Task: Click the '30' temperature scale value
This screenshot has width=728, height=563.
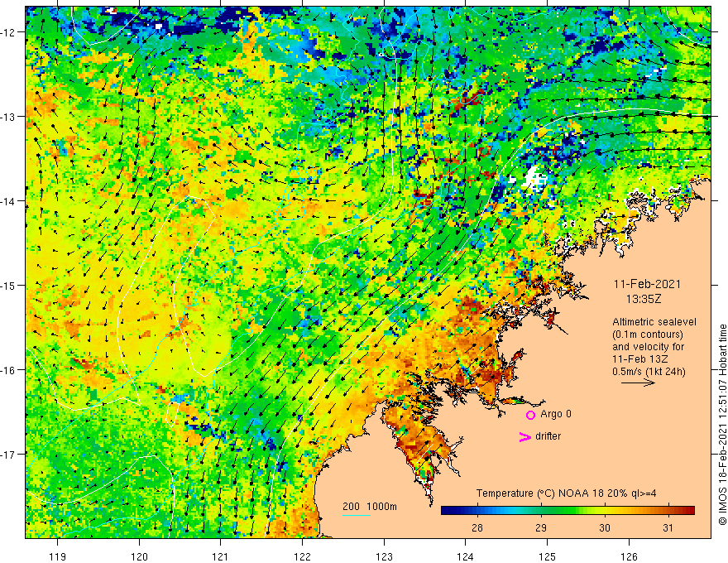Action: tap(604, 528)
